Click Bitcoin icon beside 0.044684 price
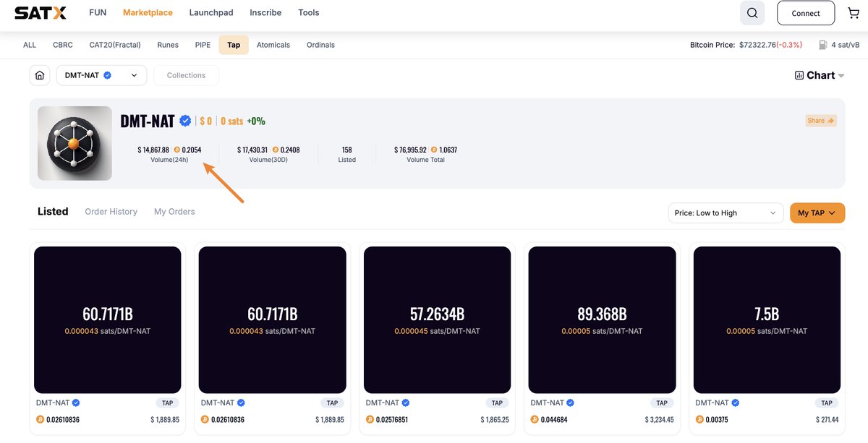This screenshot has width=868, height=443. (535, 419)
